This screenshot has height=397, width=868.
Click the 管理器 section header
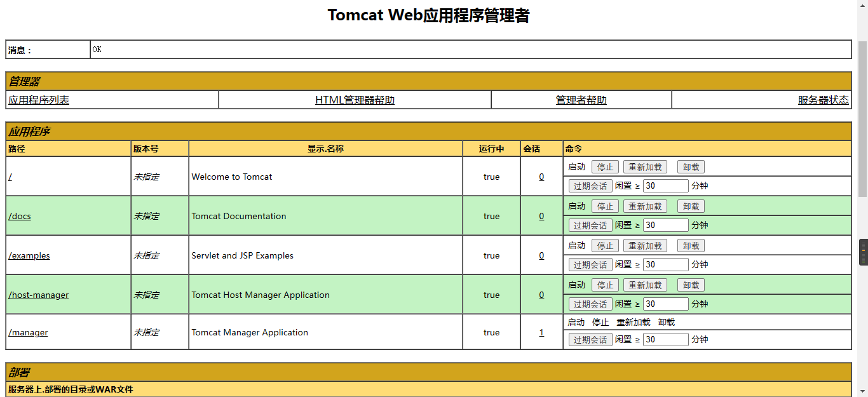pos(428,81)
